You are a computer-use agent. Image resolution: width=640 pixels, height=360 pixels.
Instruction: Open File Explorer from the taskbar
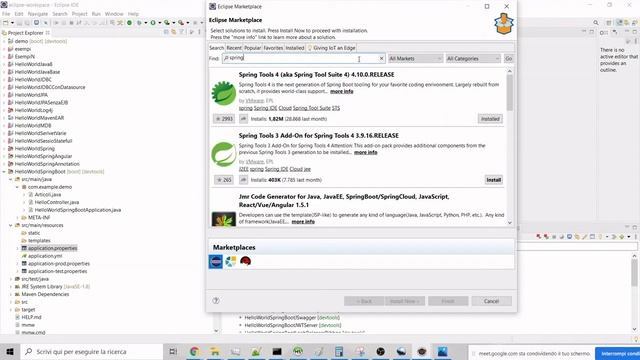tap(215, 351)
